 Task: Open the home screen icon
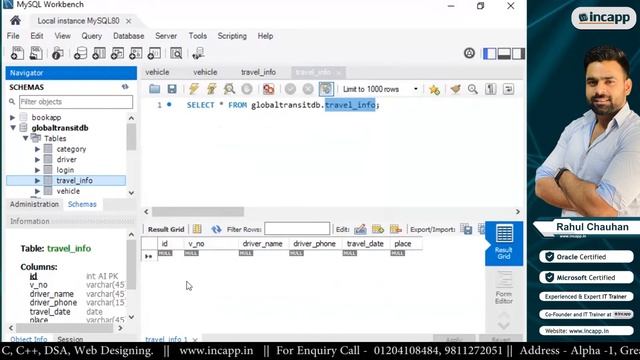(x=15, y=20)
